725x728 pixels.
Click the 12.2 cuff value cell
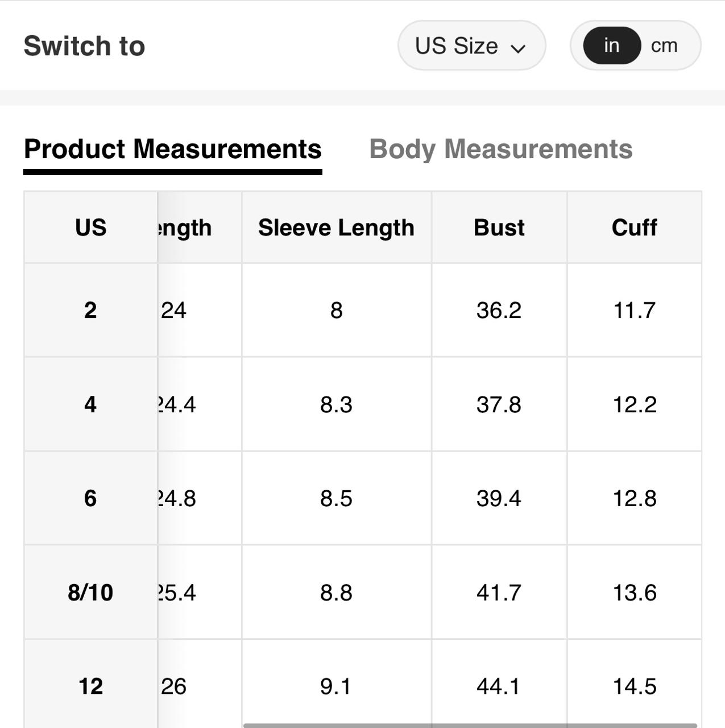634,404
